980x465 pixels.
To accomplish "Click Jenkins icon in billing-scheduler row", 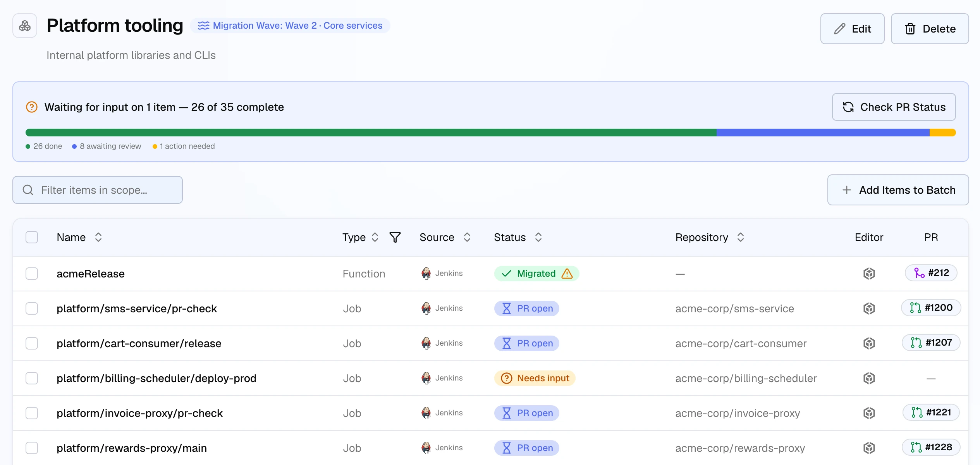I will click(x=426, y=378).
